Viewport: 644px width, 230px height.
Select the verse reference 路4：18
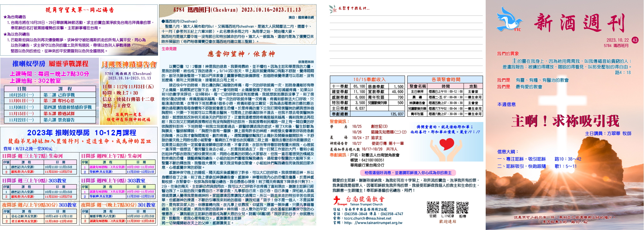click(x=623, y=73)
